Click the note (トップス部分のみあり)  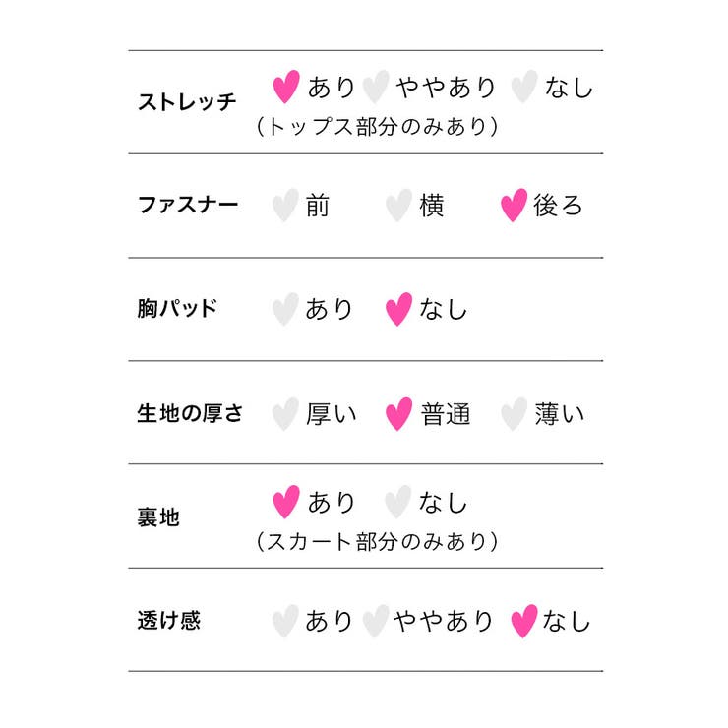[377, 126]
